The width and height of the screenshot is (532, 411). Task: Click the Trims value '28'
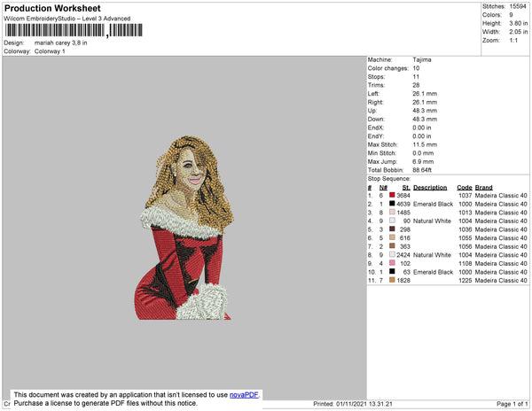[416, 85]
